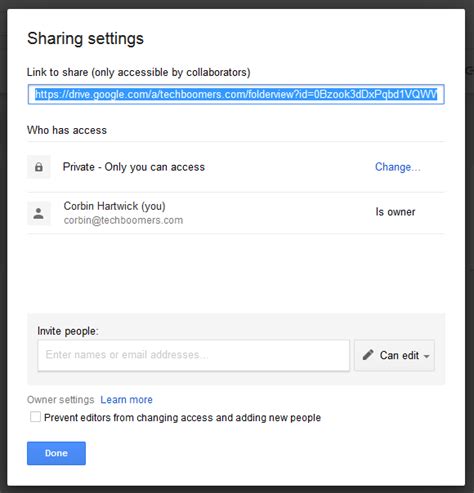
Task: Click the Is owner label
Action: pyautogui.click(x=395, y=212)
